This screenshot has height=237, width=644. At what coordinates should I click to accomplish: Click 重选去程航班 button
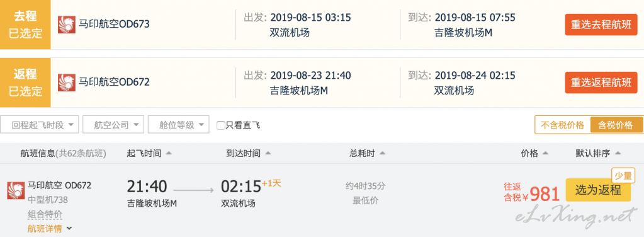(x=601, y=25)
